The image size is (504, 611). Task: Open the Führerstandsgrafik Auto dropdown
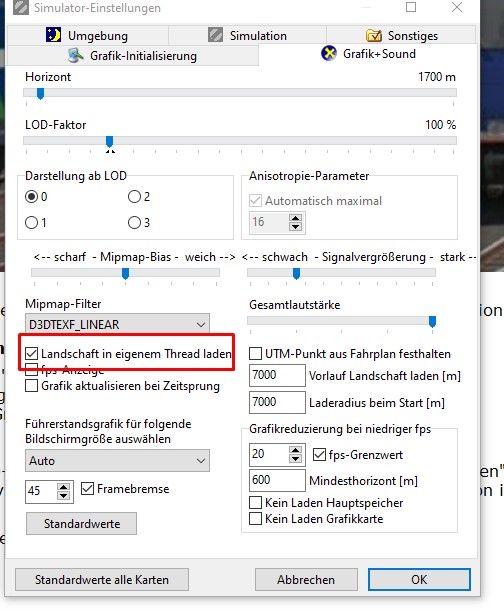[x=117, y=461]
